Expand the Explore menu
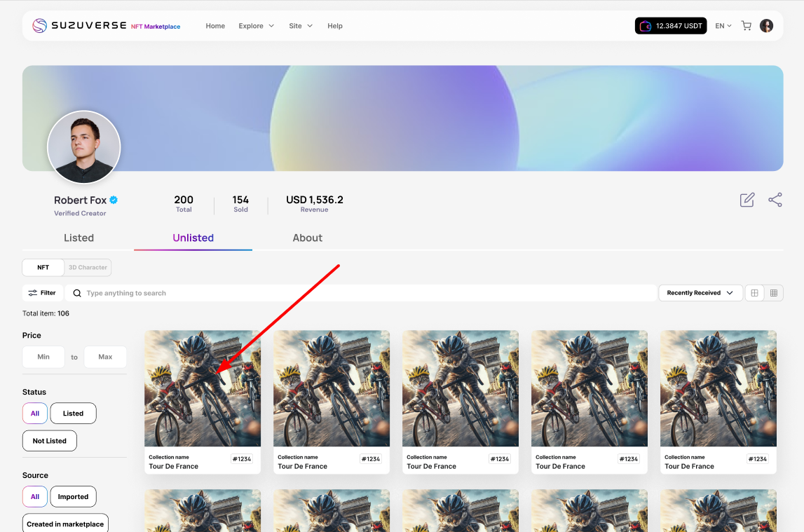 point(256,26)
